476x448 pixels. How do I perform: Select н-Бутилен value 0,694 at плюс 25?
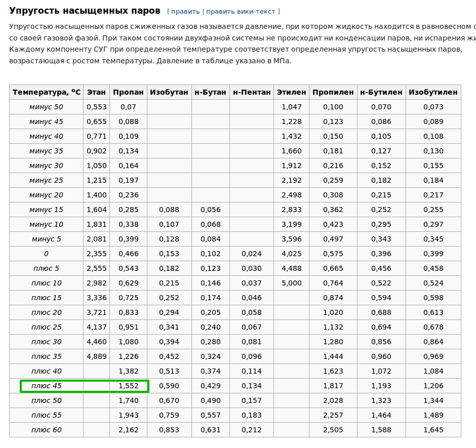tap(381, 327)
